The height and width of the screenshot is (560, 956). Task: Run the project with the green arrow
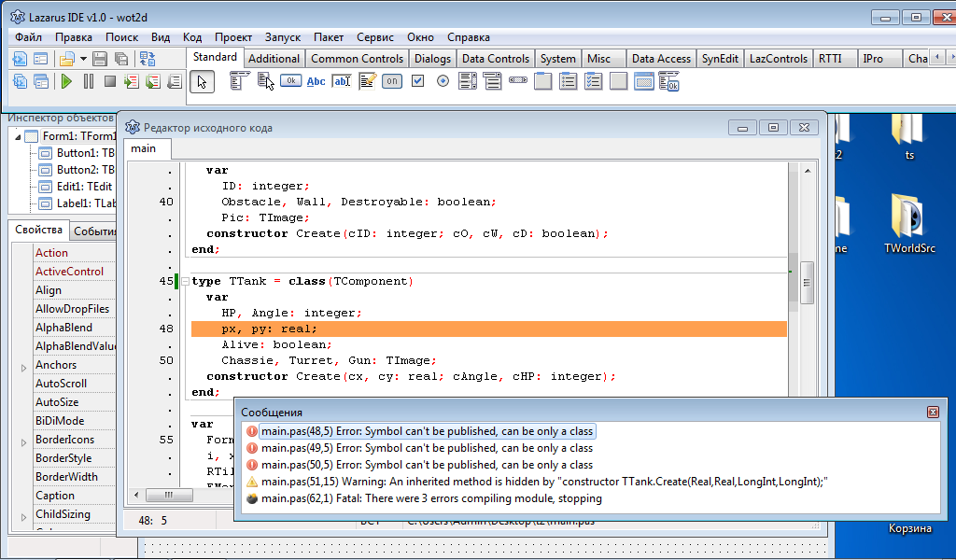[x=66, y=81]
